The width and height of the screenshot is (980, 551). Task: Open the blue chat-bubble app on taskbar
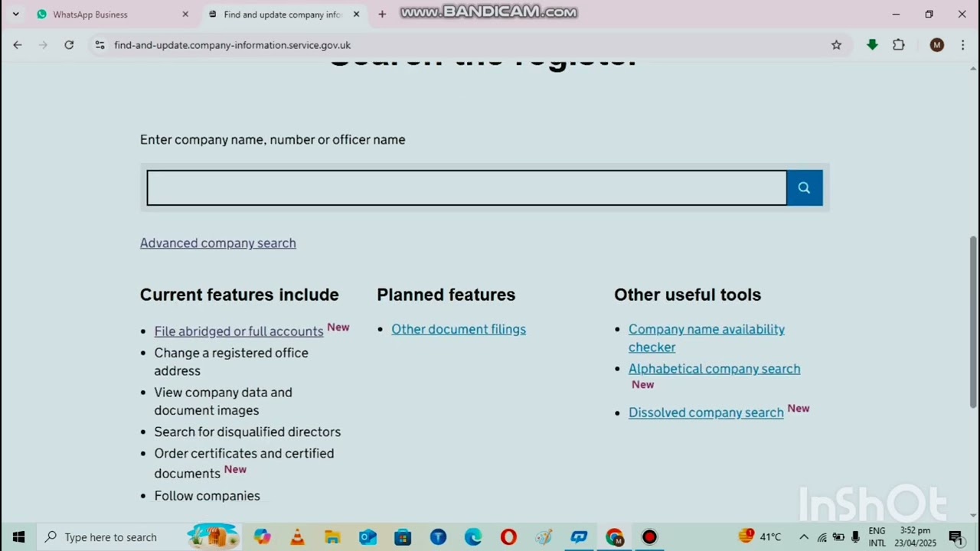point(579,537)
